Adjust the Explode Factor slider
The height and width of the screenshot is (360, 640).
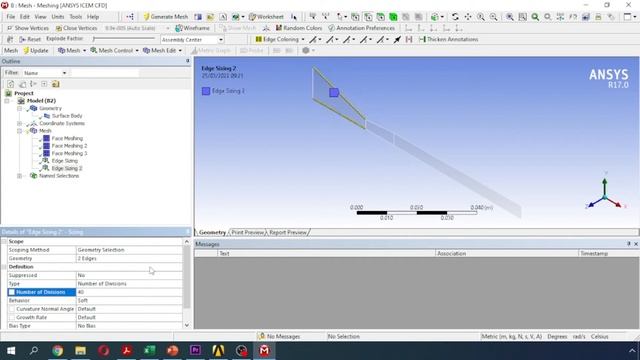coord(124,39)
